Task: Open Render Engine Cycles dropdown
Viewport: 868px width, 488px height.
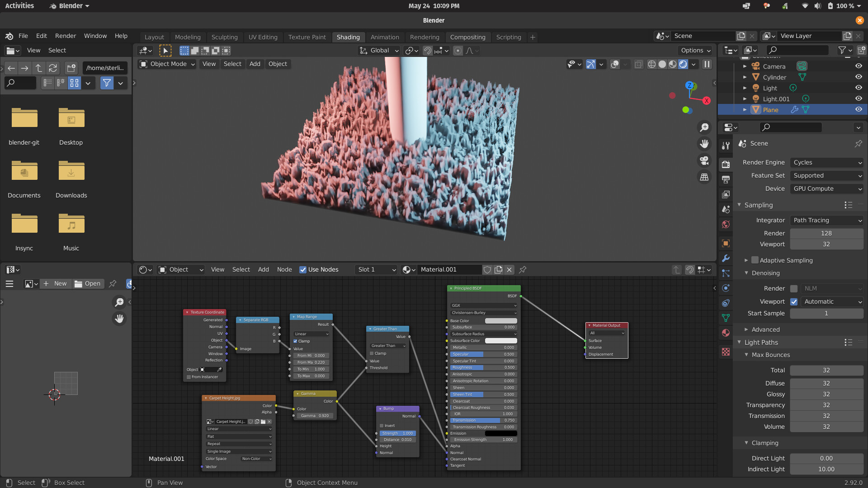Action: tap(827, 163)
